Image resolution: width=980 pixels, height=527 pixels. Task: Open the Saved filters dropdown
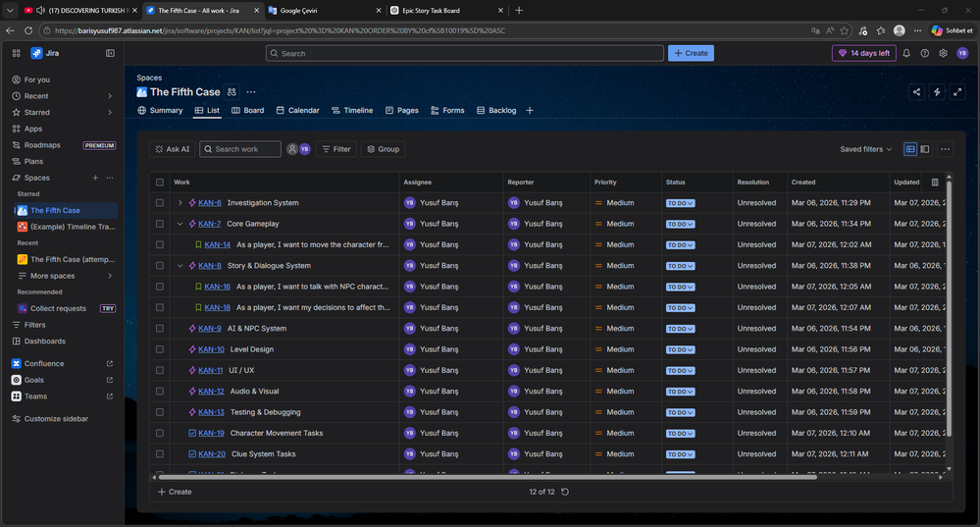865,149
